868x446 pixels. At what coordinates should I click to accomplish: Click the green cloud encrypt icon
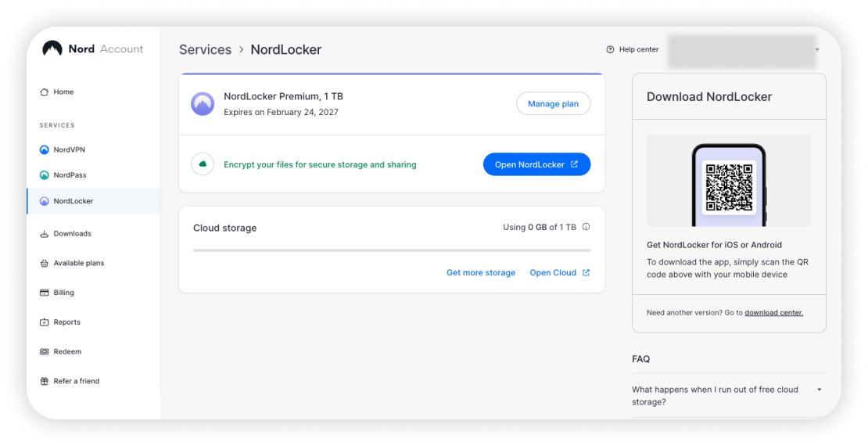pyautogui.click(x=203, y=164)
